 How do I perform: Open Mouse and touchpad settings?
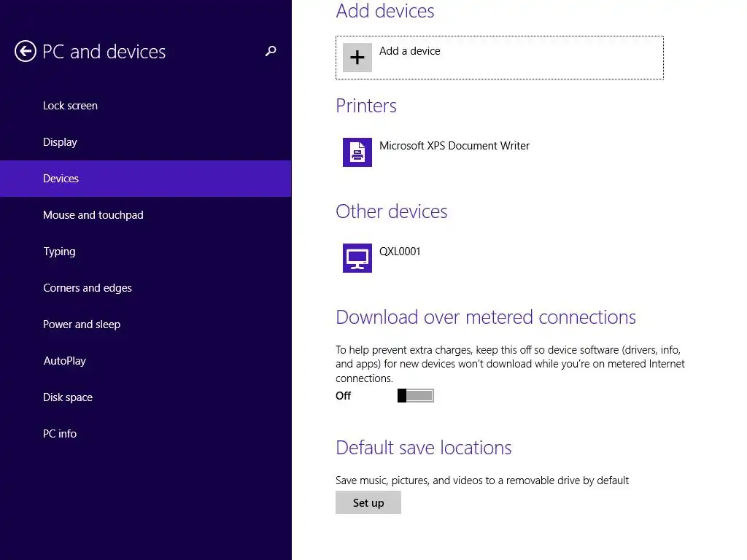[93, 215]
